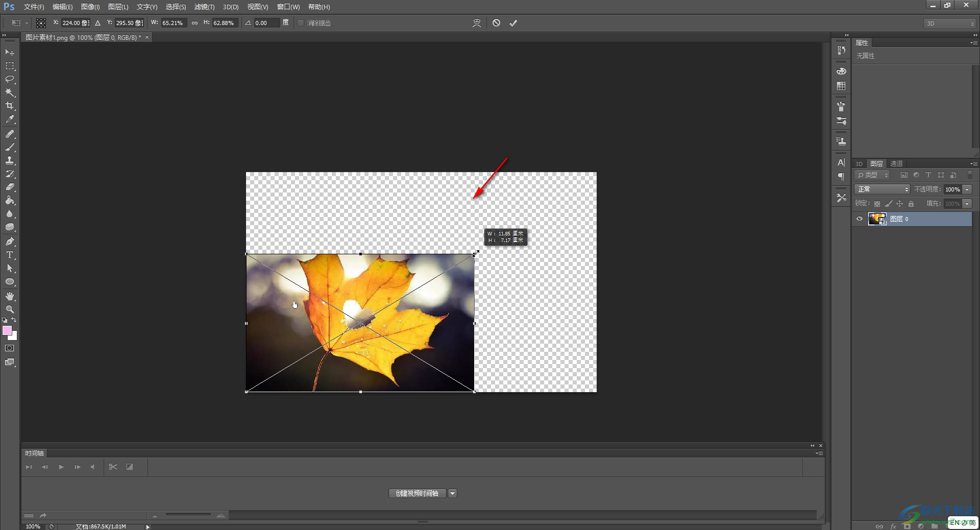Select the Move tool
Screen dimensions: 980x530
[x=10, y=52]
